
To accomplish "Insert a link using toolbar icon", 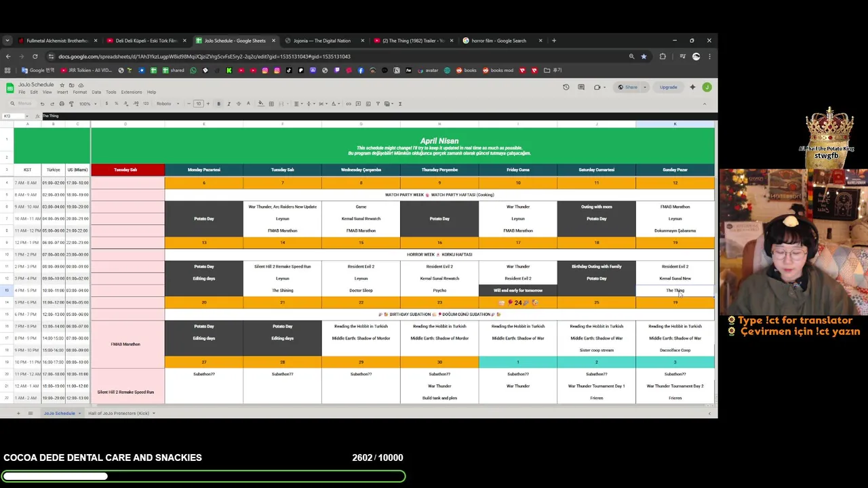I will tap(349, 104).
